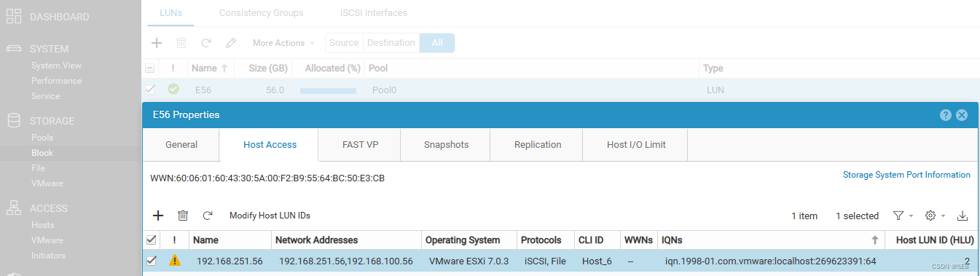Open the iSCSI Interfaces tab
Image resolution: width=980 pixels, height=276 pixels.
click(x=374, y=13)
